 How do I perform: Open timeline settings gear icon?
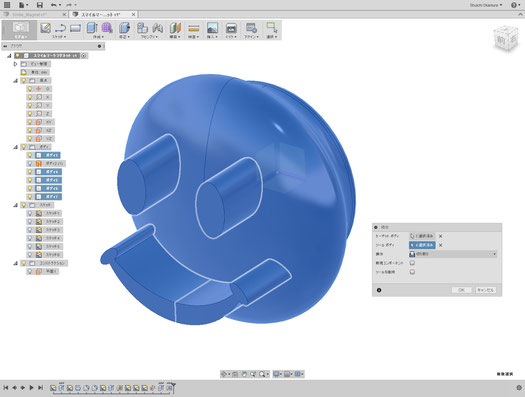coord(519,388)
